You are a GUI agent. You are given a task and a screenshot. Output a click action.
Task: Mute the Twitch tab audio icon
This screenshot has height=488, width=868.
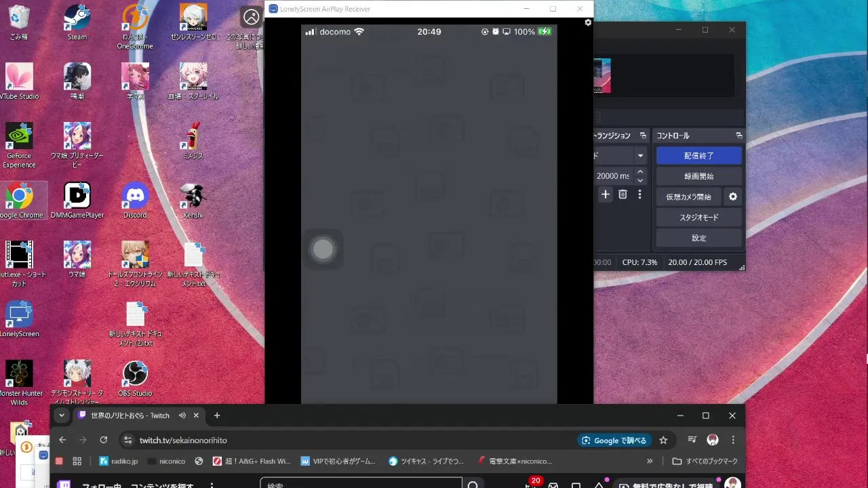182,415
